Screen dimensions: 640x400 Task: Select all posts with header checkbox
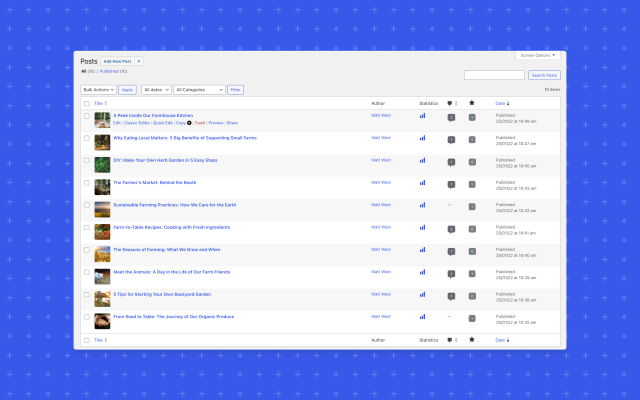[x=87, y=103]
